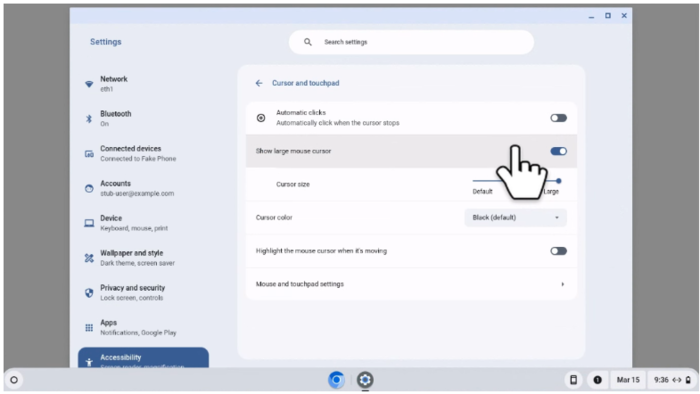Open the Settings gear in the shelf
Viewport: 700px width, 394px height.
pos(365,380)
